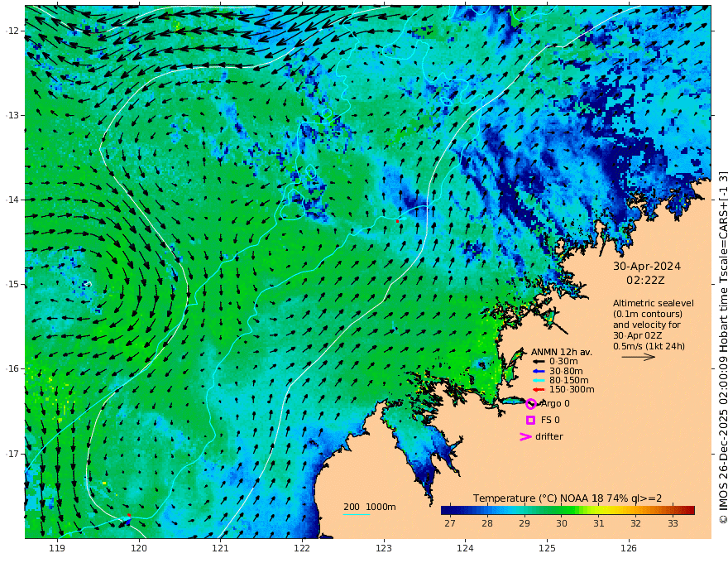Click the blue 30-80m arrow legend icon

(538, 371)
